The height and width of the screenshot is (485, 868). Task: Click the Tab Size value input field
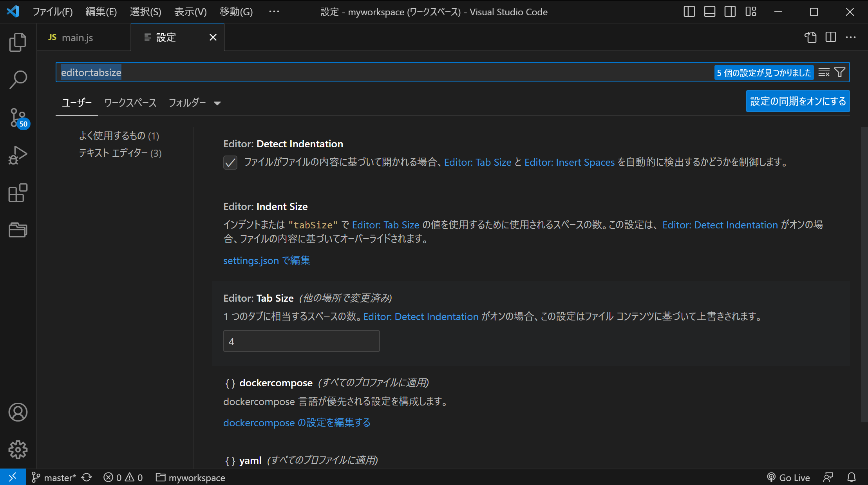point(302,341)
